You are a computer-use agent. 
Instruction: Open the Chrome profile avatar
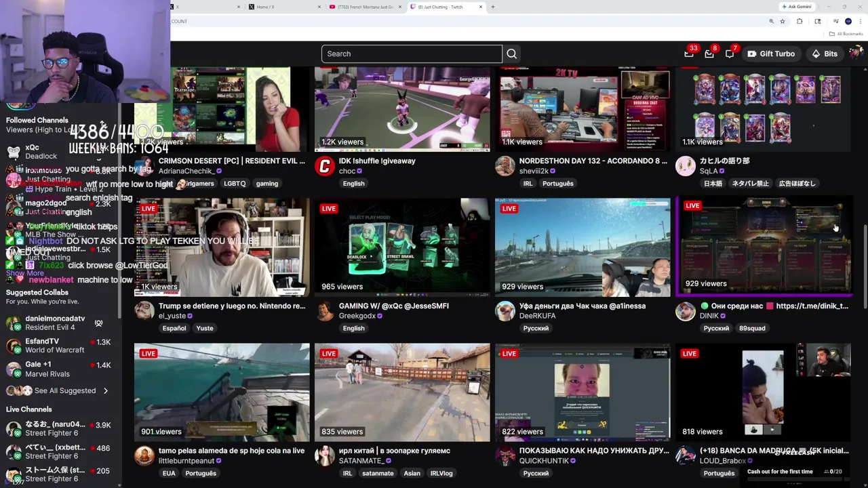tap(848, 21)
